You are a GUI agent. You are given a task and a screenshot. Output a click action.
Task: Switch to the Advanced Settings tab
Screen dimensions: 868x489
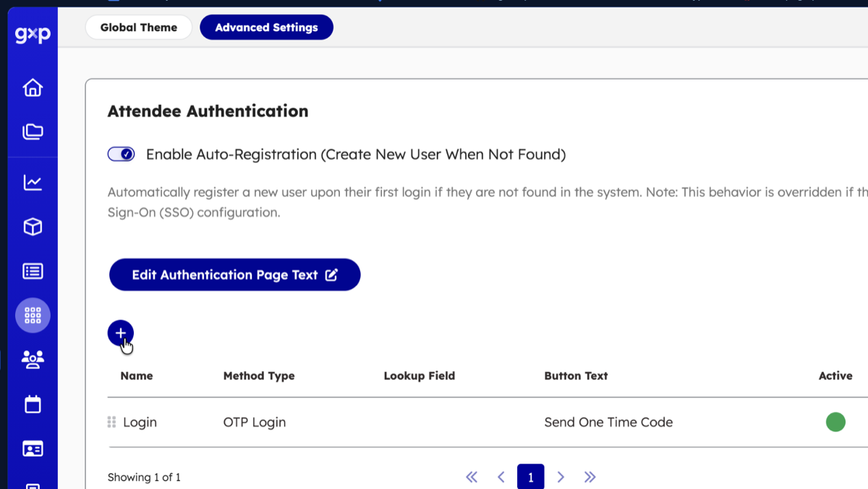click(266, 27)
